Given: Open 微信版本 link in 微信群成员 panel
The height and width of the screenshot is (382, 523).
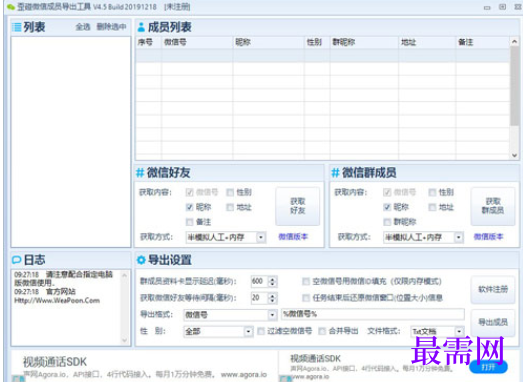Looking at the screenshot, I should 488,237.
